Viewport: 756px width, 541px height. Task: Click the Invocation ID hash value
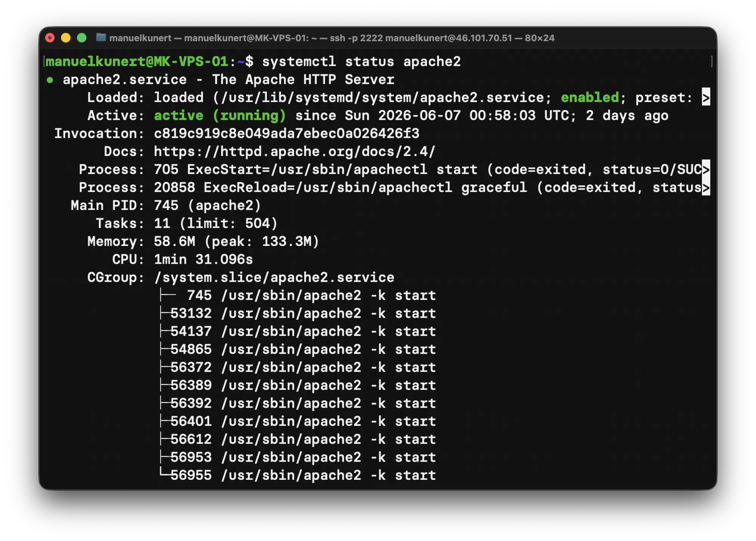coord(287,133)
